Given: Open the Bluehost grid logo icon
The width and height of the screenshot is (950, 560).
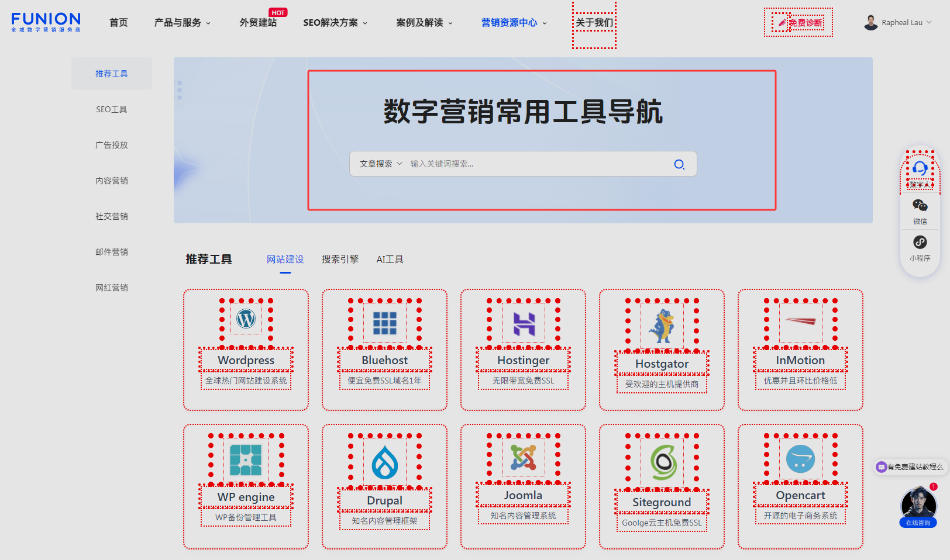Looking at the screenshot, I should click(385, 323).
